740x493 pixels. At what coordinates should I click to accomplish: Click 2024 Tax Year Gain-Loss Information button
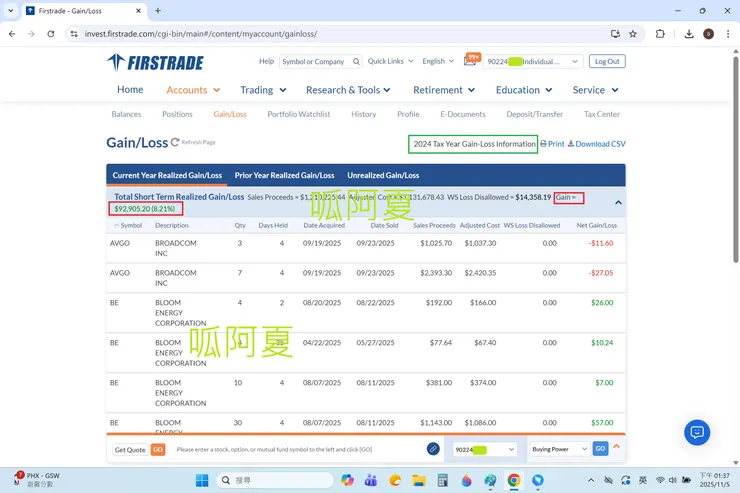[x=473, y=144]
